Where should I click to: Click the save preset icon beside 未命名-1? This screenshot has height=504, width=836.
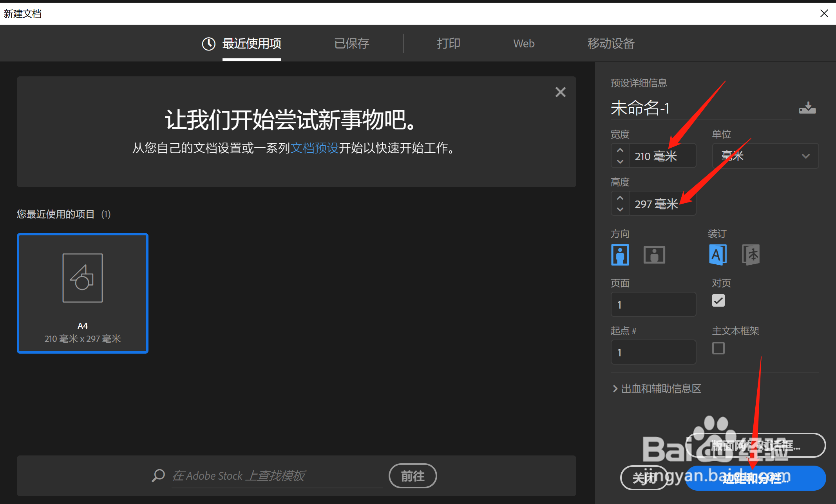click(807, 108)
